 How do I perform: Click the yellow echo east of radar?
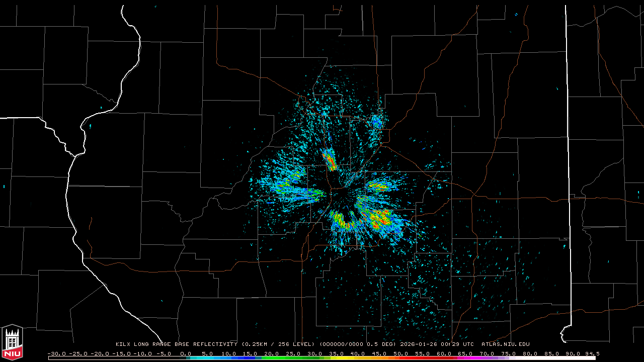(377, 186)
